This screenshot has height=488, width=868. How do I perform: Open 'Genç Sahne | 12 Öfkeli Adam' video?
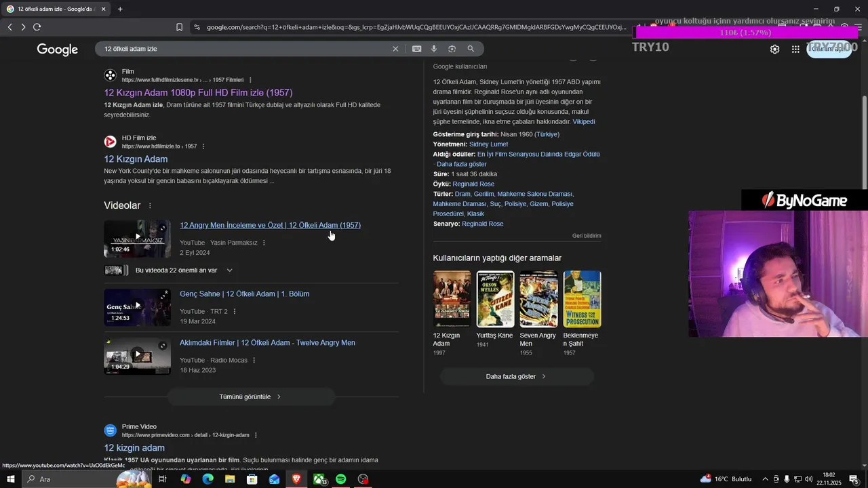point(244,294)
